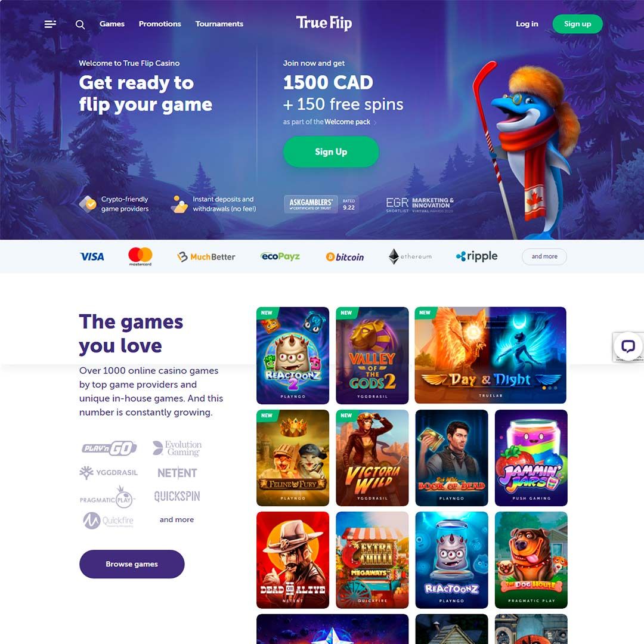Click the AskGamblers certificate badge

click(321, 204)
